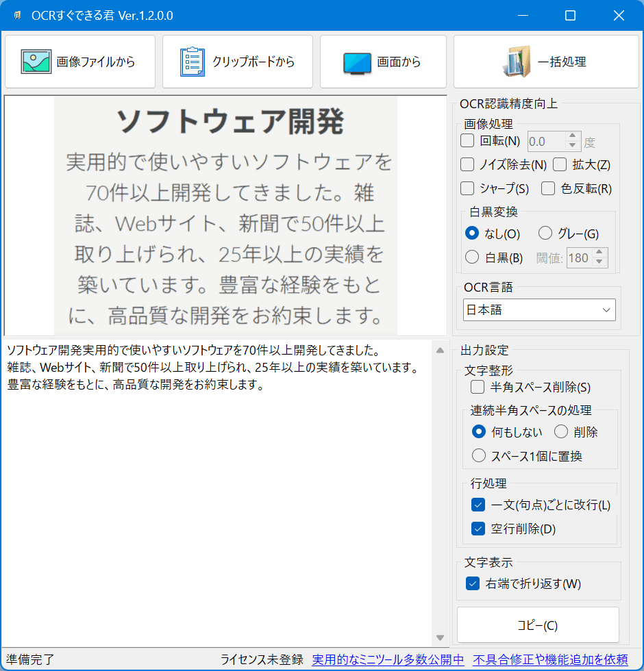
Task: Select 白黒(B) black-and-white conversion
Action: tap(472, 257)
